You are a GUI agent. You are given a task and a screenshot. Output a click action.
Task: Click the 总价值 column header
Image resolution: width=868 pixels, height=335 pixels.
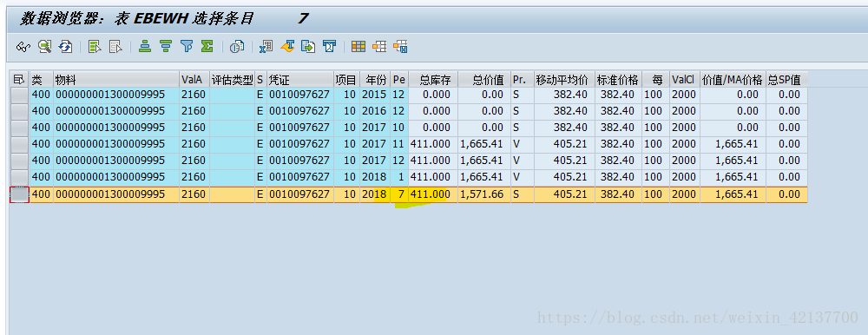point(484,80)
